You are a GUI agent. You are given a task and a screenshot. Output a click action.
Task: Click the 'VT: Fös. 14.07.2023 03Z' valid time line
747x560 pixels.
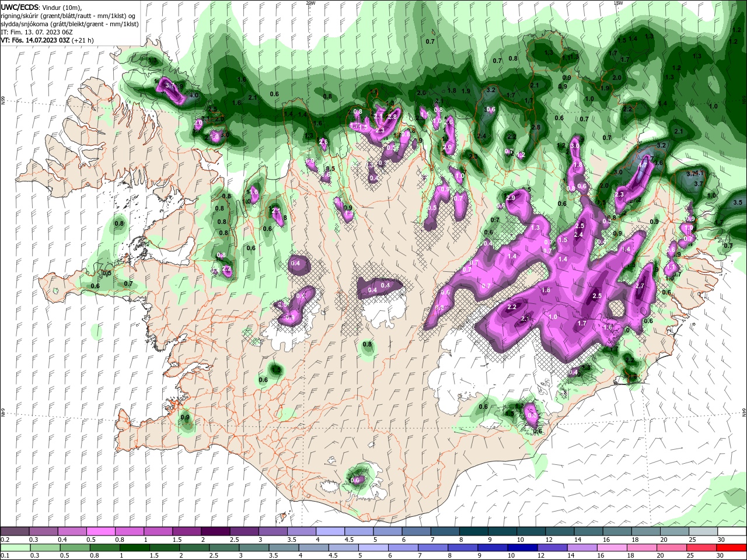pos(35,40)
